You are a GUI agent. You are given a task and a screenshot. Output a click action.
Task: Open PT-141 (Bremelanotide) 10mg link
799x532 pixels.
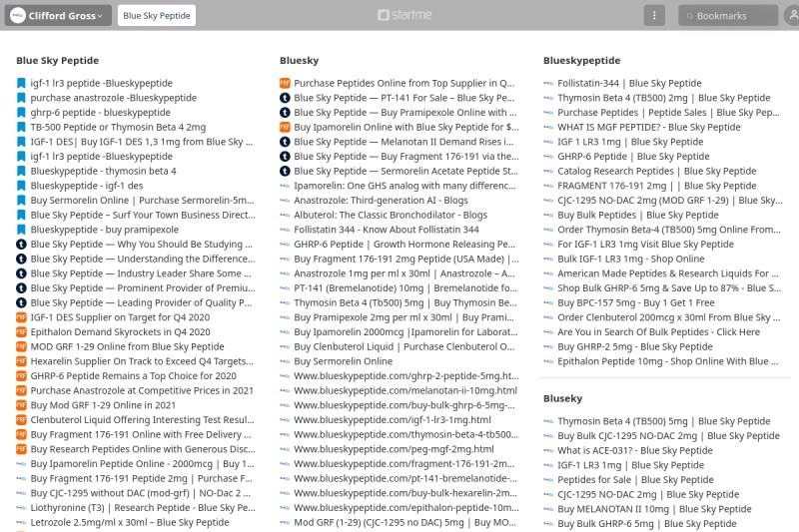405,288
